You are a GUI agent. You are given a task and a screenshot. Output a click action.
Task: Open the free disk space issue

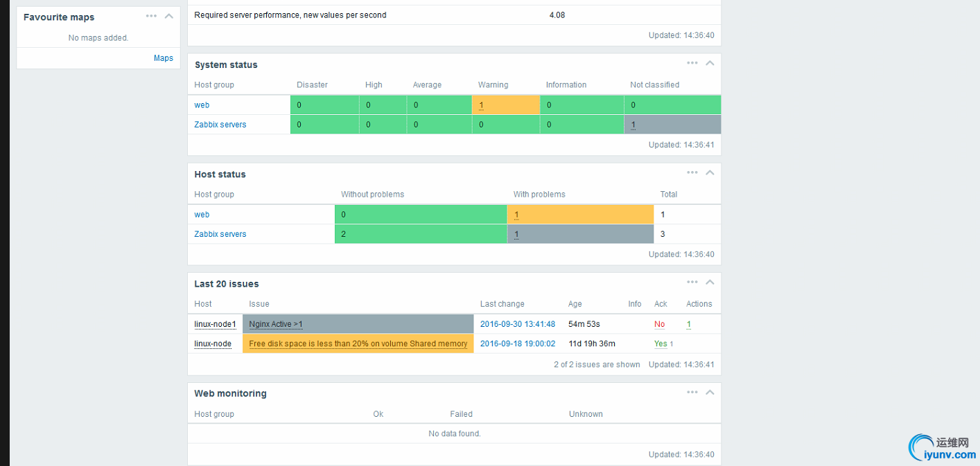358,343
